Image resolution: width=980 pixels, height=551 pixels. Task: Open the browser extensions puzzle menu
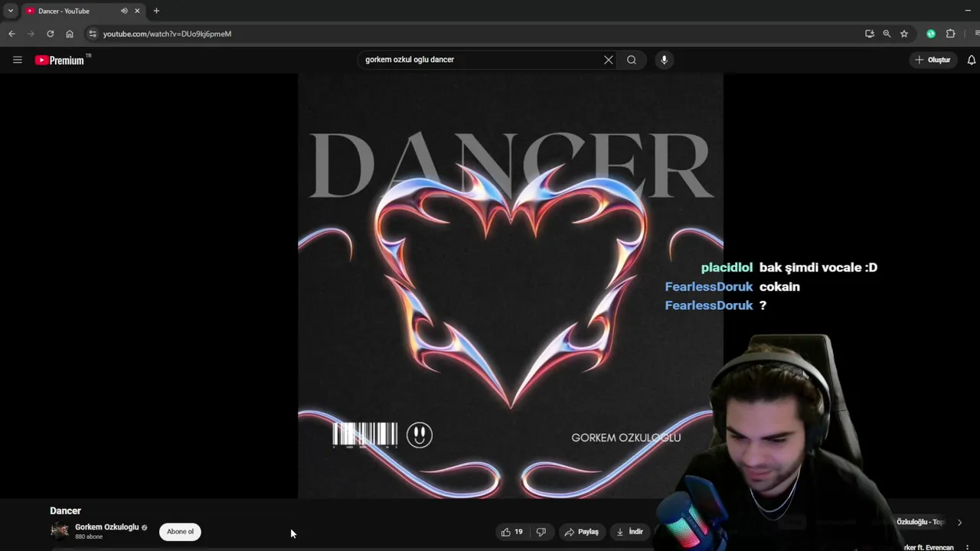[951, 34]
